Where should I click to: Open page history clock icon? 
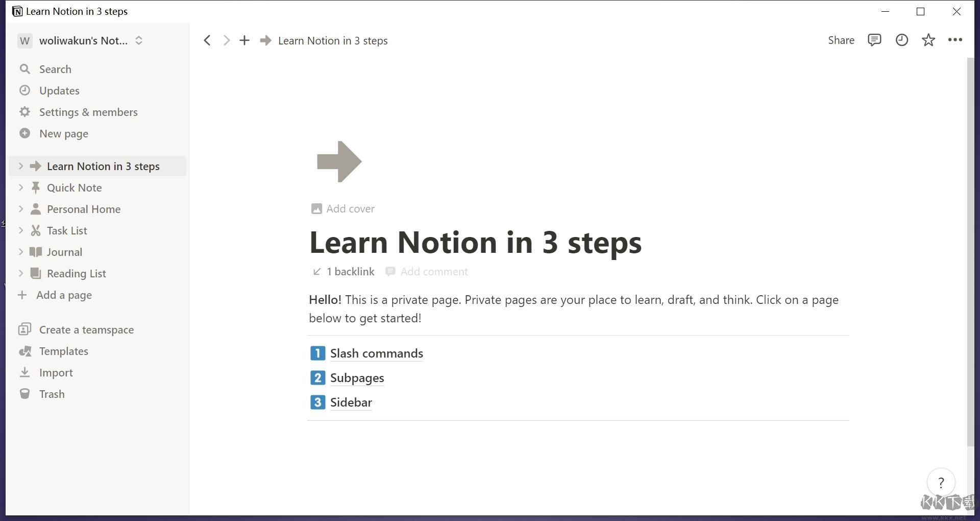coord(902,40)
